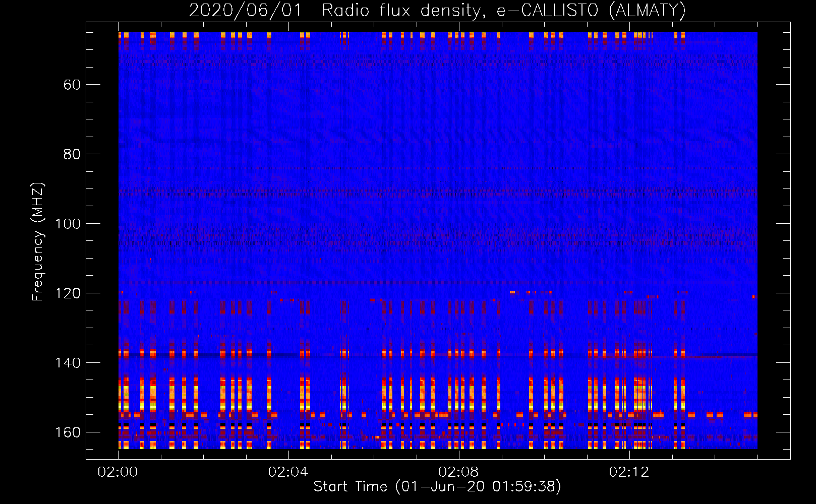
Task: Click the 80 MHz frequency tick label
Action: [x=72, y=154]
